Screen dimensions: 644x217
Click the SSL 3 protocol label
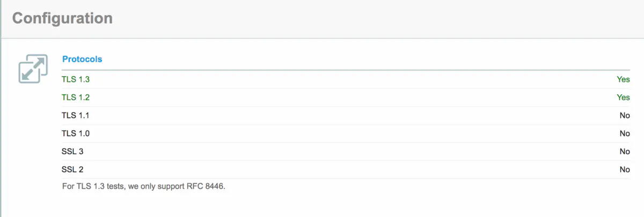tap(72, 152)
